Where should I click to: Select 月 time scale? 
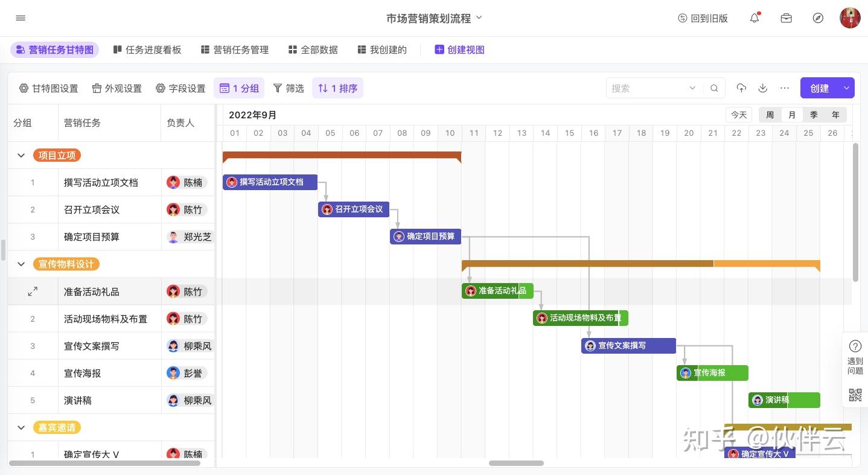tap(792, 115)
